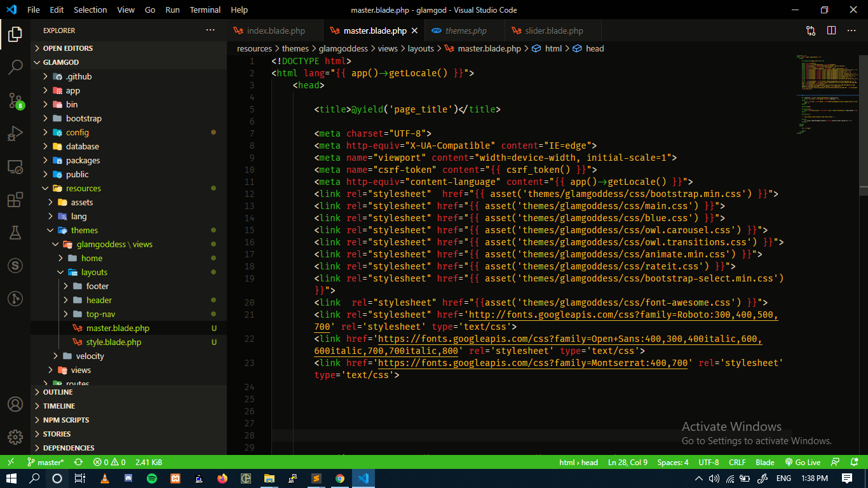Change indentation via Spaces: 4

click(x=673, y=462)
